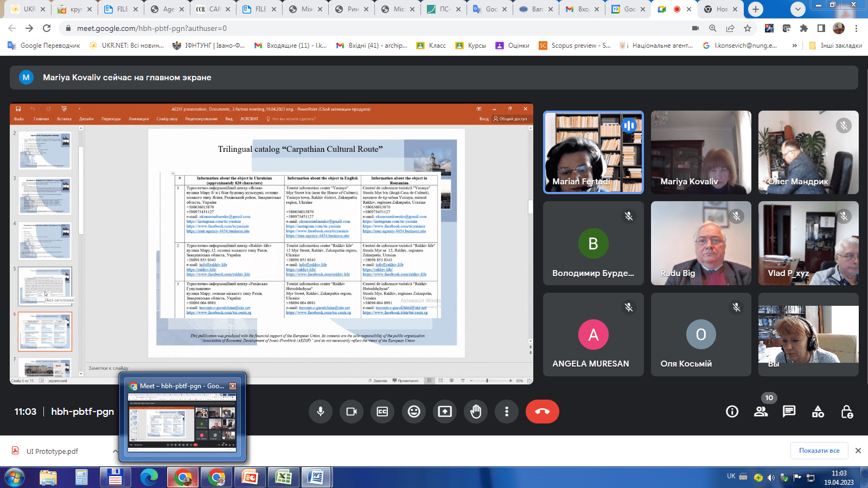Open PowerPoint from the taskbar

[x=250, y=478]
